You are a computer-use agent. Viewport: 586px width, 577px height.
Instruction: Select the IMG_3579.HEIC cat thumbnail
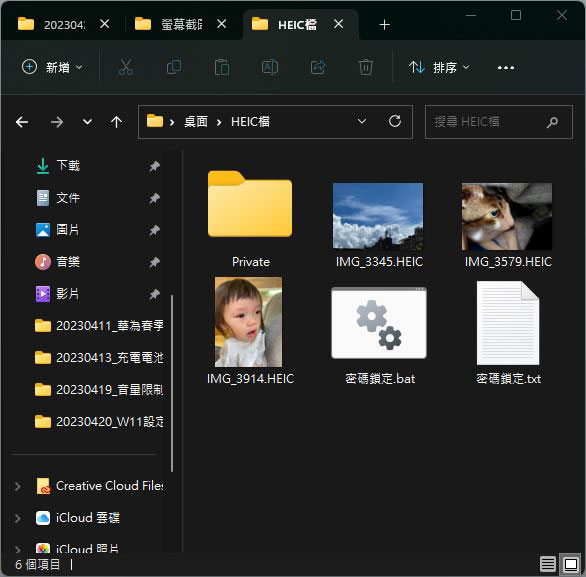[x=507, y=216]
